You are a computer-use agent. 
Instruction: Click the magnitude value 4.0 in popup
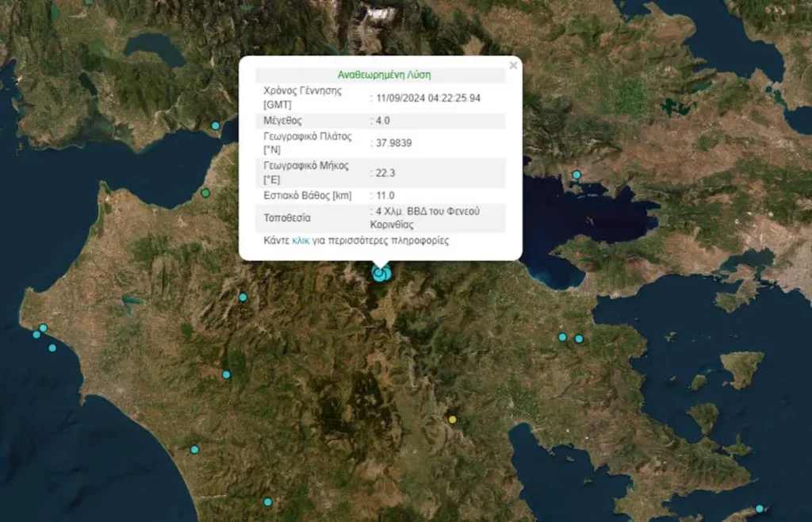(383, 121)
